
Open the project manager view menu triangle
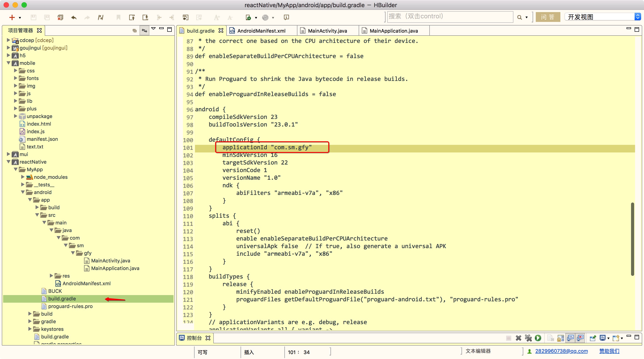[x=153, y=28]
